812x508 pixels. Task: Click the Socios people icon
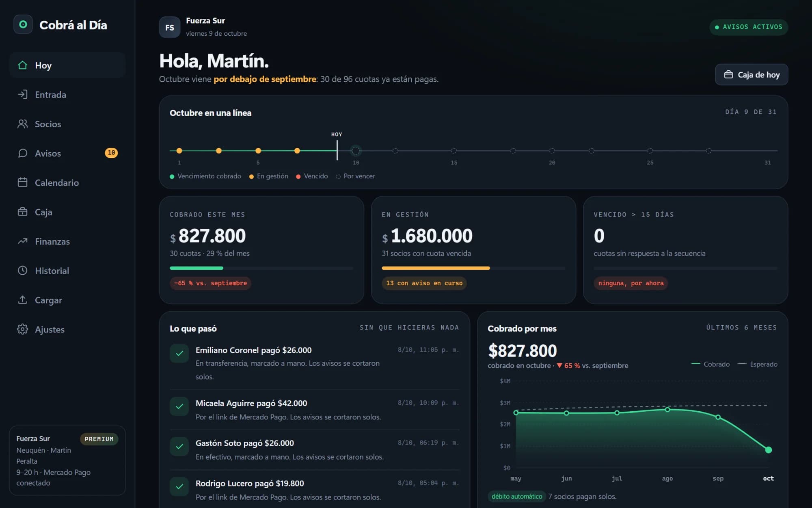point(23,124)
